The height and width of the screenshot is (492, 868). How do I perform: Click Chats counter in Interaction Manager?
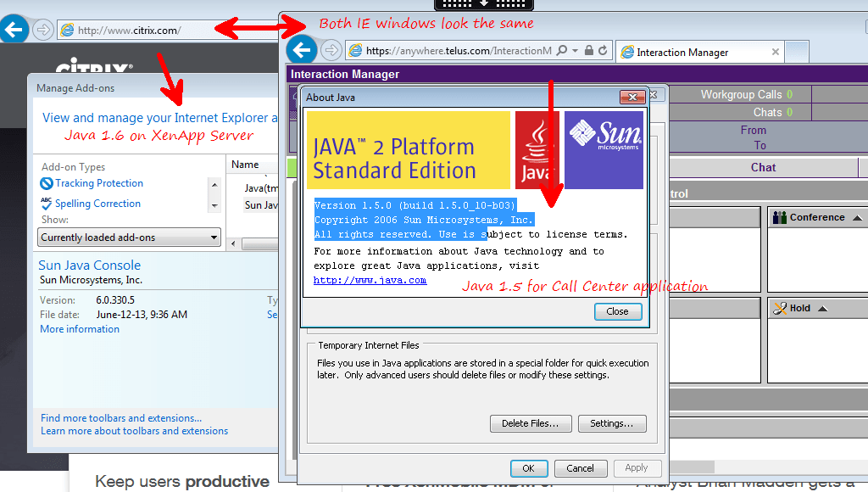773,112
